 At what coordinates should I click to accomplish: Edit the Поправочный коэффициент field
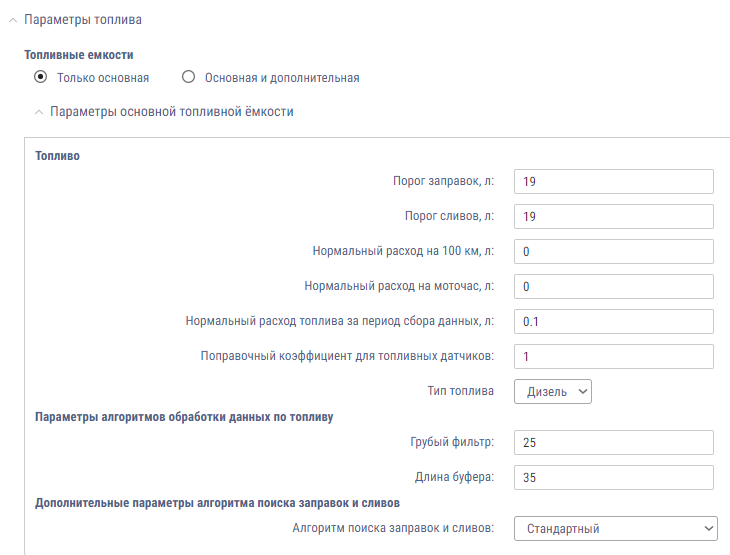(613, 356)
